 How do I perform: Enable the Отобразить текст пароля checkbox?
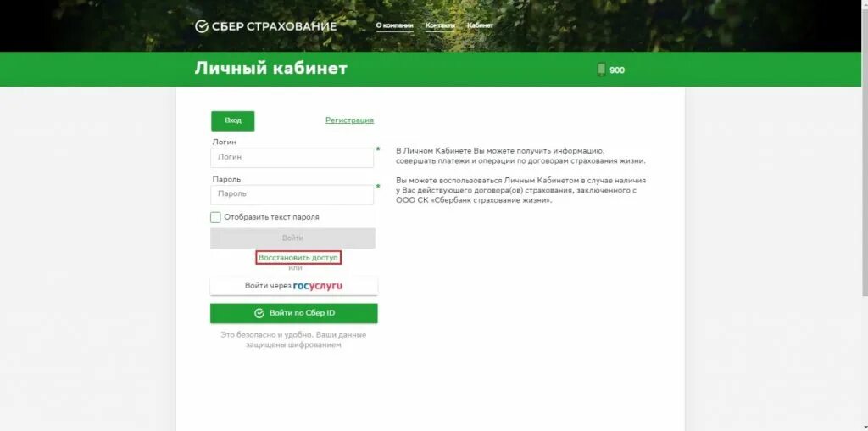click(215, 217)
